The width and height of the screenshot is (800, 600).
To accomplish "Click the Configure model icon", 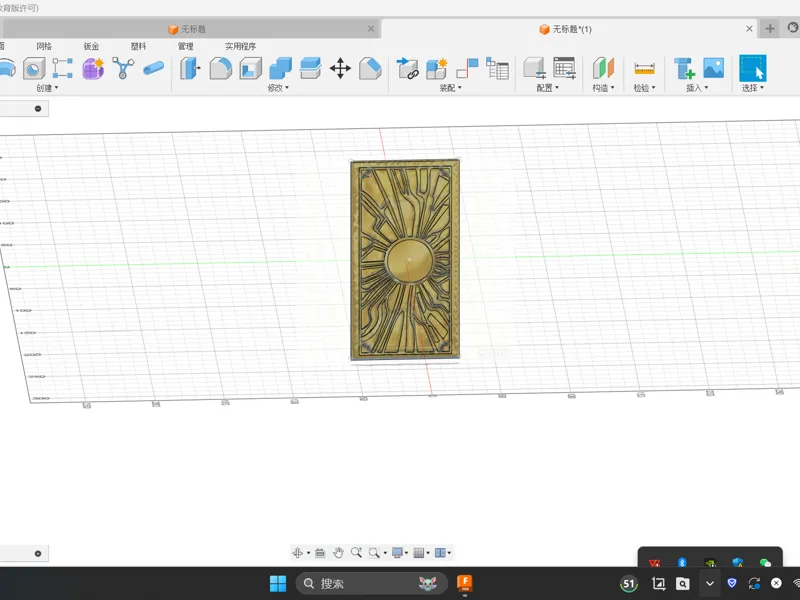I will 535,68.
